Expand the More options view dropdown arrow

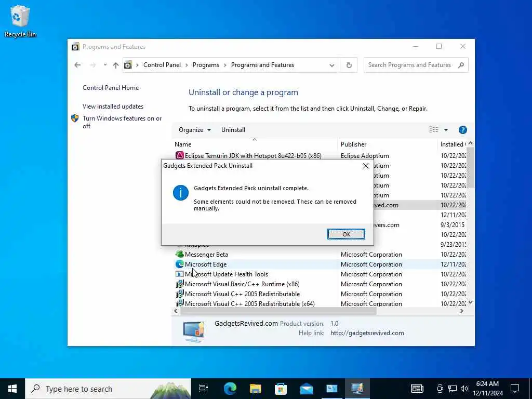click(446, 129)
